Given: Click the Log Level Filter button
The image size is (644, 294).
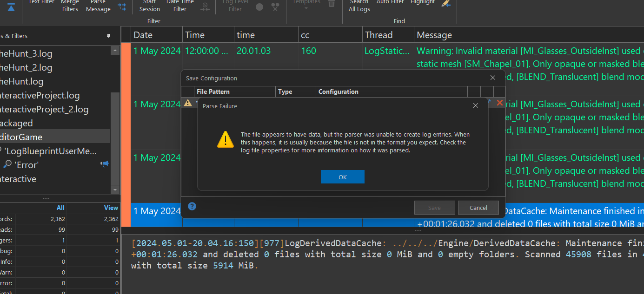Looking at the screenshot, I should (x=235, y=5).
